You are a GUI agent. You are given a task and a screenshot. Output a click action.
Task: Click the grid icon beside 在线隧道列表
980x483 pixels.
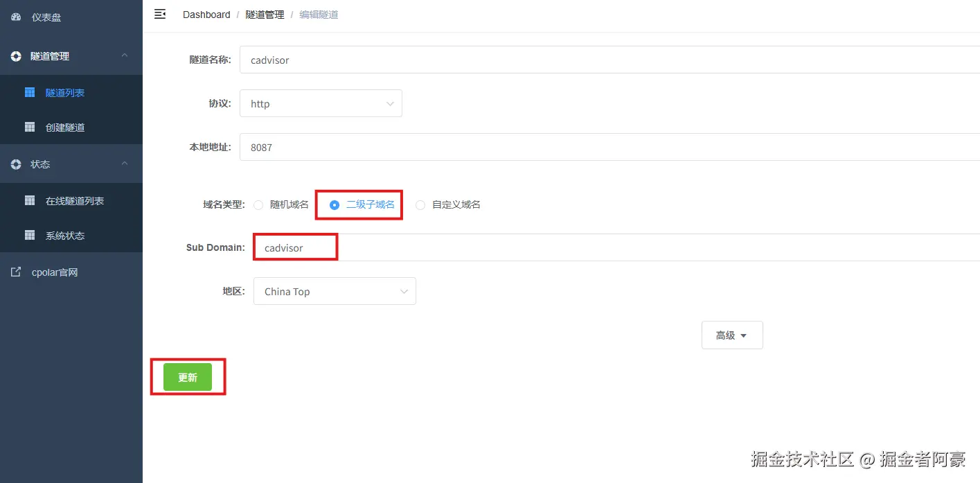tap(30, 200)
